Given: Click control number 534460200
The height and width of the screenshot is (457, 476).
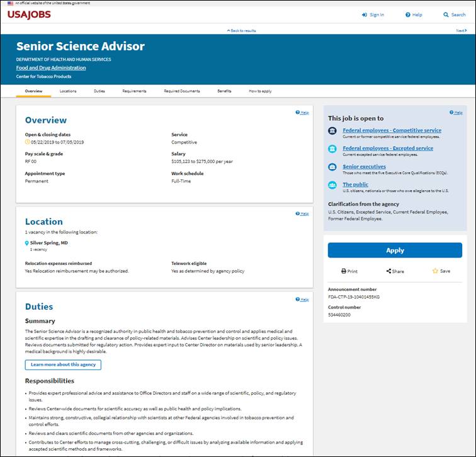Looking at the screenshot, I should point(339,315).
